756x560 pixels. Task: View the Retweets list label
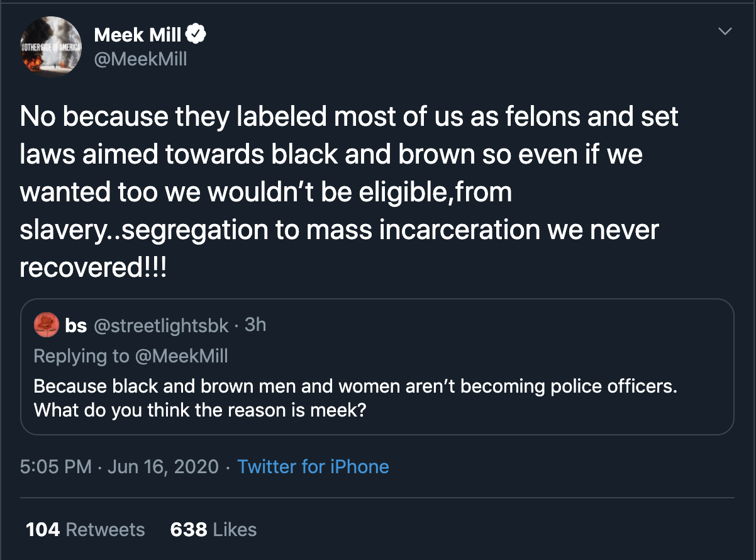coord(106,530)
